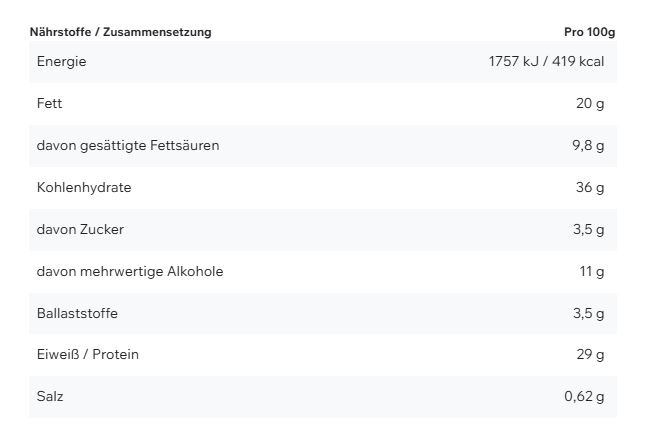Click the Ballaststoffe row label
Viewport: 670px width, 433px height.
(77, 313)
